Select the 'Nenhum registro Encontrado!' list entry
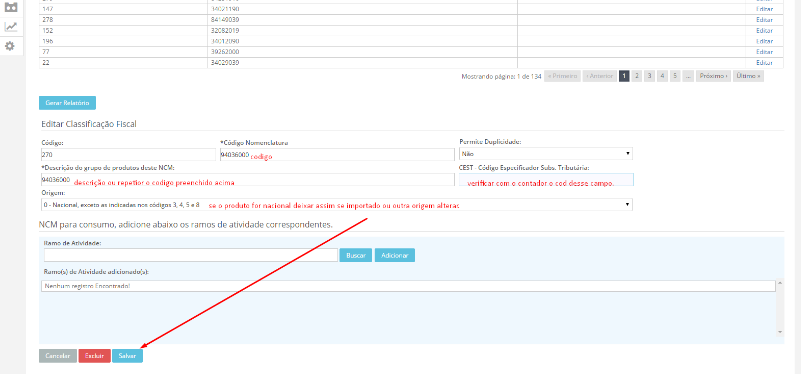 pyautogui.click(x=408, y=286)
